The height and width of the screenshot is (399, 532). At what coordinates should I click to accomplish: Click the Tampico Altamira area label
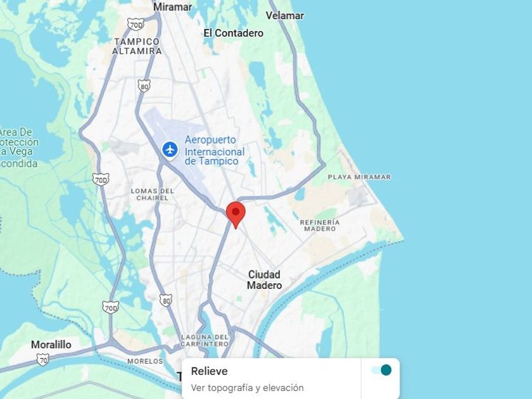[x=137, y=46]
